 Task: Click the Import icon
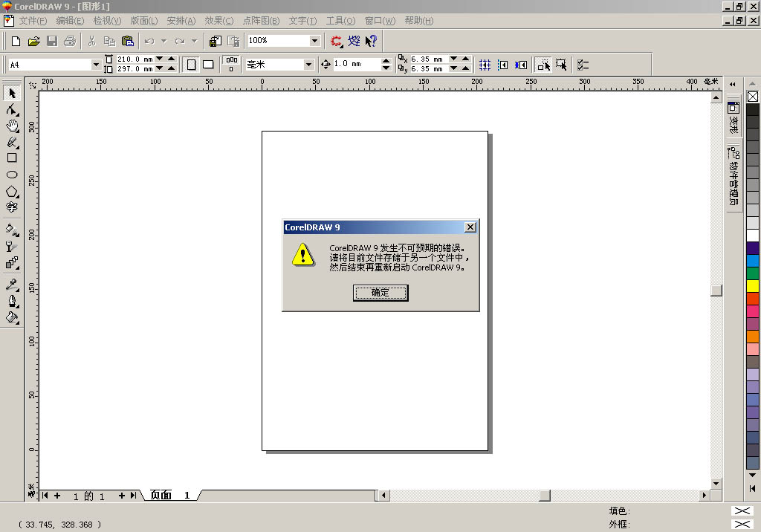(x=215, y=42)
